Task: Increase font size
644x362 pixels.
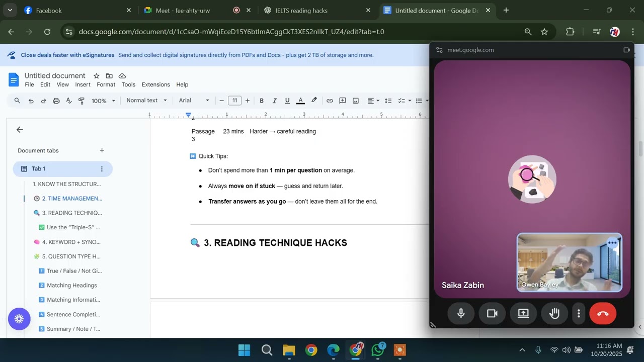Action: point(247,101)
